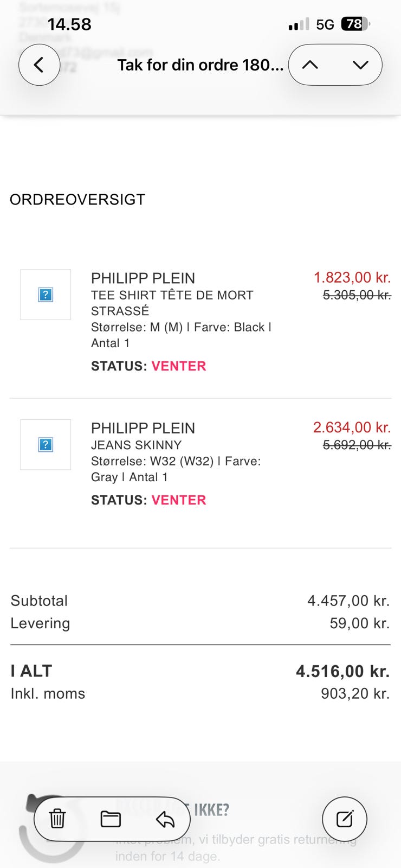Reply using the reply arrow icon

[165, 819]
